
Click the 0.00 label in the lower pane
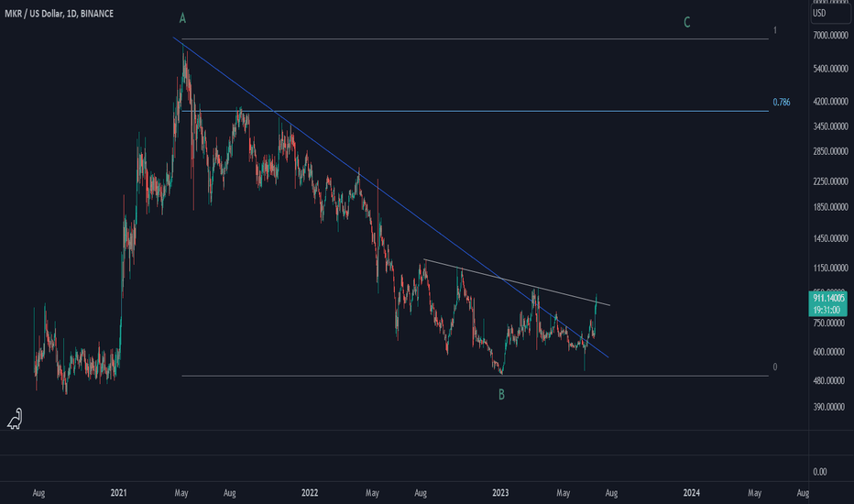(820, 472)
